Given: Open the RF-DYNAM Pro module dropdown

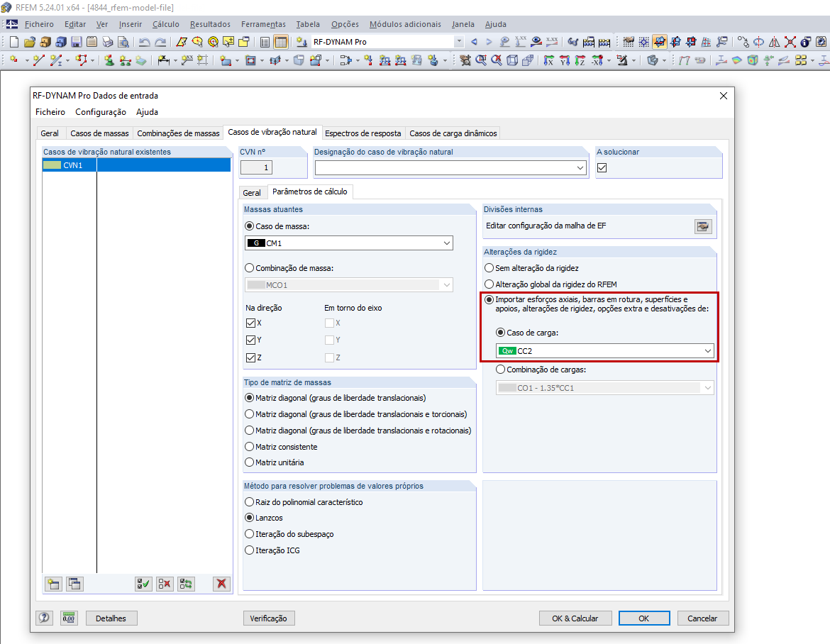Looking at the screenshot, I should click(x=459, y=42).
